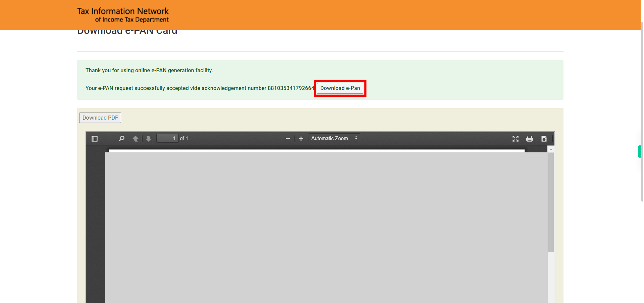This screenshot has width=644, height=303.
Task: Click the Download e-Pan button
Action: 340,88
